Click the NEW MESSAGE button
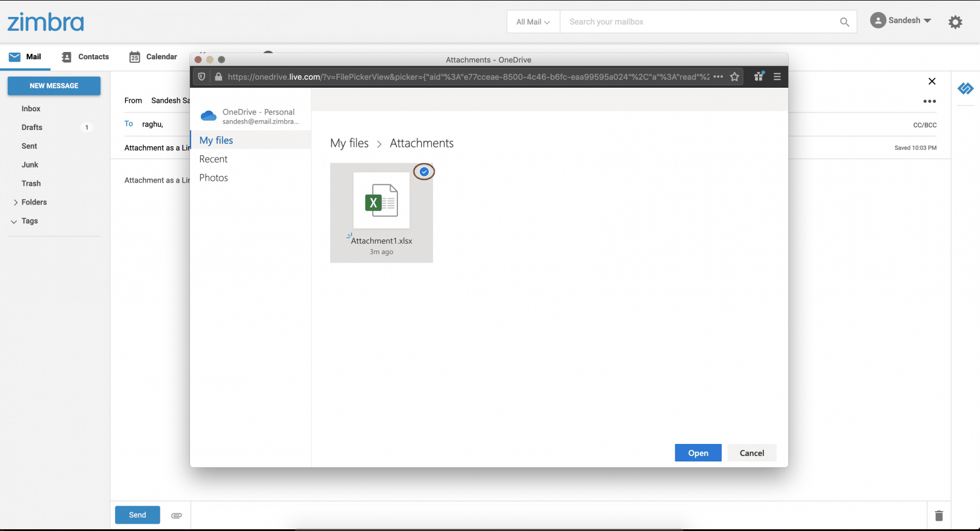 pos(54,86)
